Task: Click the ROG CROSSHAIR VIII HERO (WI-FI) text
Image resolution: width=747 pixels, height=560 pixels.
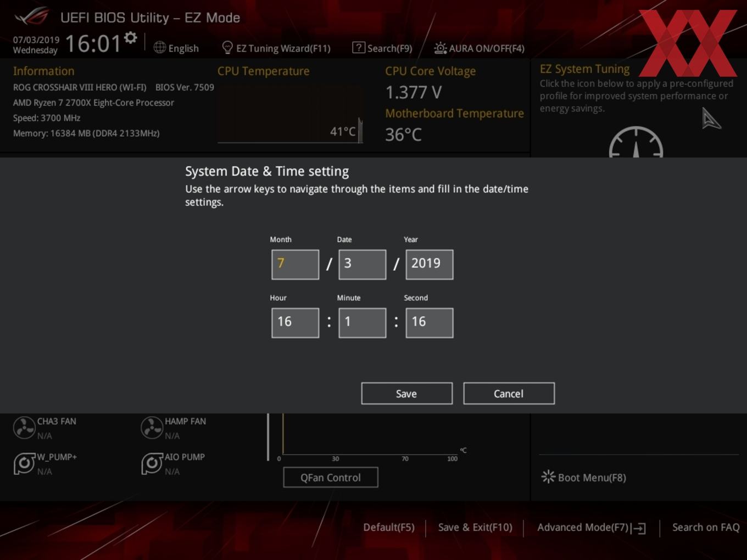Action: (80, 87)
